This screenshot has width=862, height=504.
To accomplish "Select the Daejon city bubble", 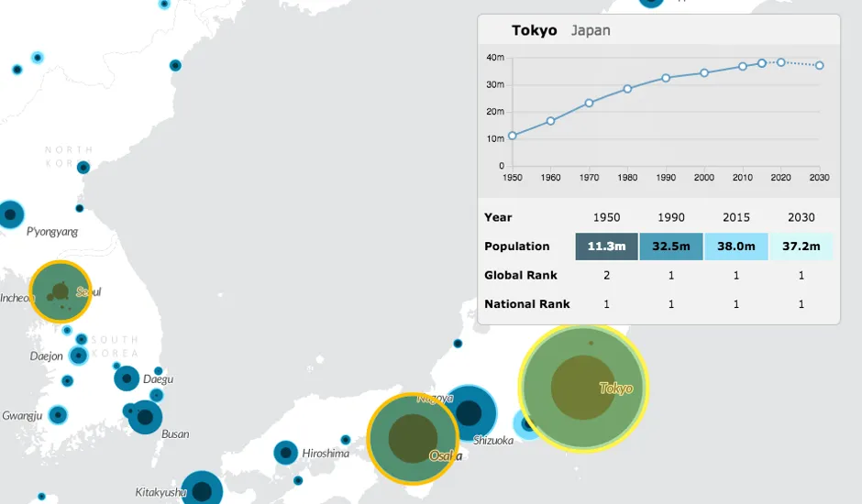I will [x=79, y=356].
